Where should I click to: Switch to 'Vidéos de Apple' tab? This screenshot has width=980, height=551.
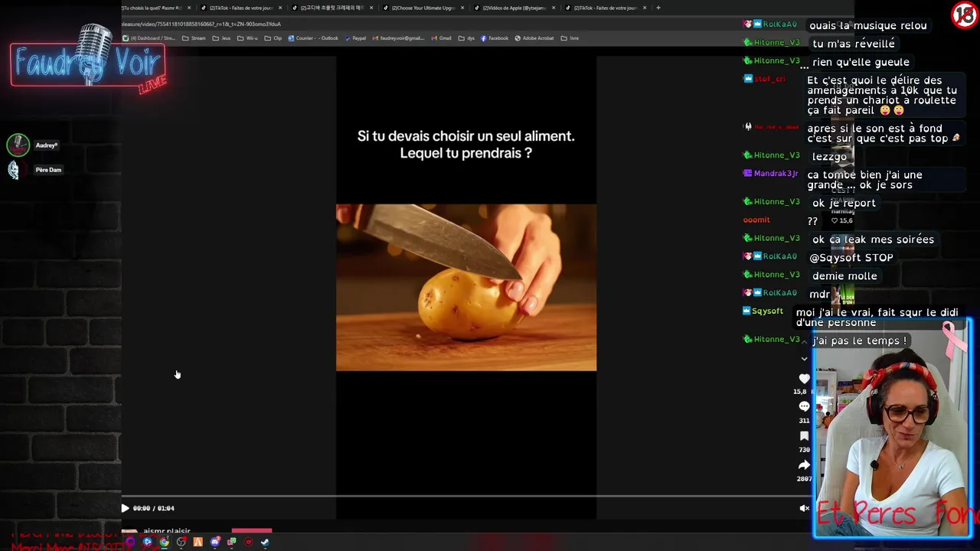click(x=514, y=8)
